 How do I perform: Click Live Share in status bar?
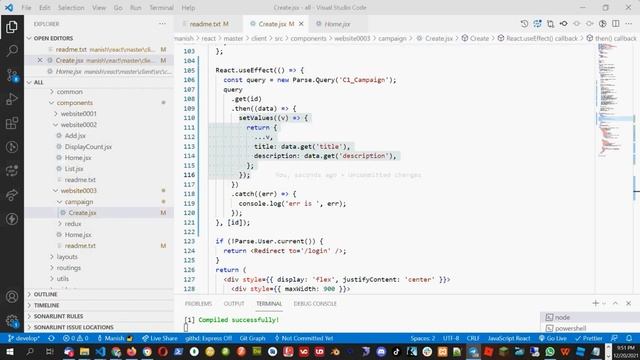coord(160,338)
